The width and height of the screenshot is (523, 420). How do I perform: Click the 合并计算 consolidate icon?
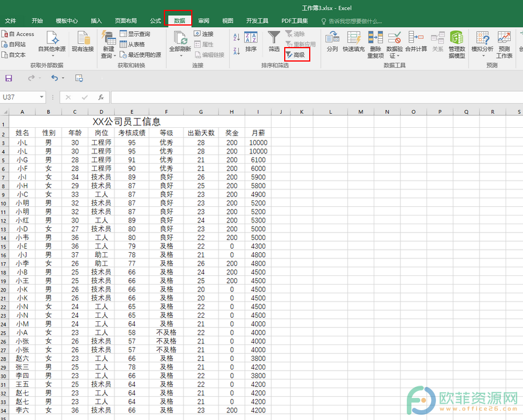tap(416, 42)
